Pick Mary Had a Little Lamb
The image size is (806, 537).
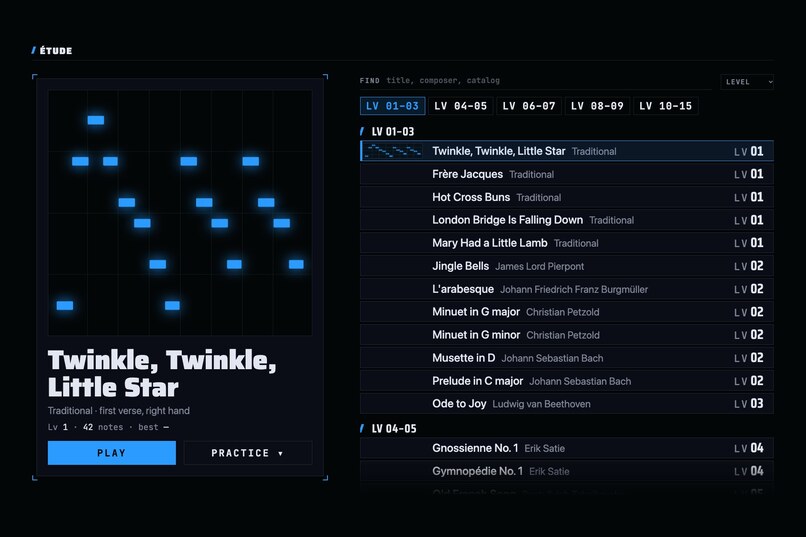[566, 243]
